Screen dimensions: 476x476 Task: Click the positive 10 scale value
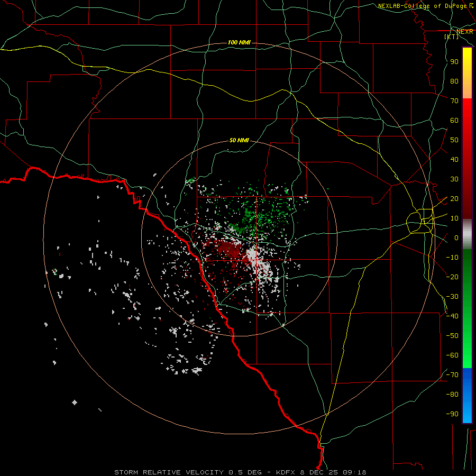pyautogui.click(x=454, y=218)
